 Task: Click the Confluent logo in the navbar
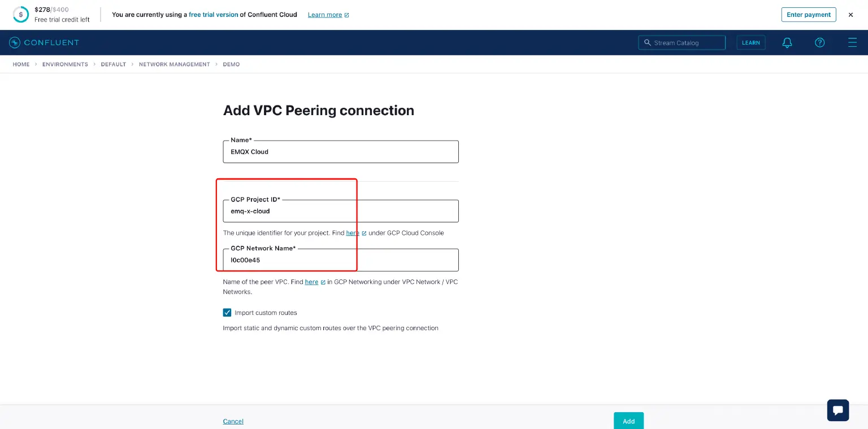click(x=44, y=42)
